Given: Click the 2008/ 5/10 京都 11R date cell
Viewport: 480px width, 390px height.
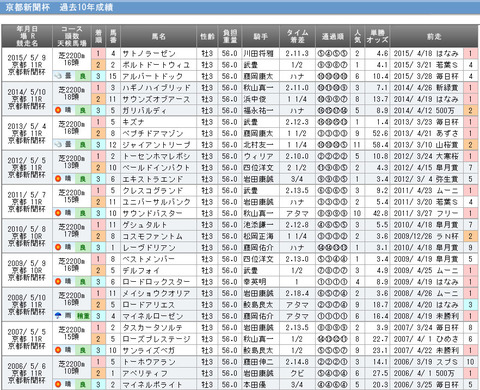Looking at the screenshot, I should click(27, 304).
